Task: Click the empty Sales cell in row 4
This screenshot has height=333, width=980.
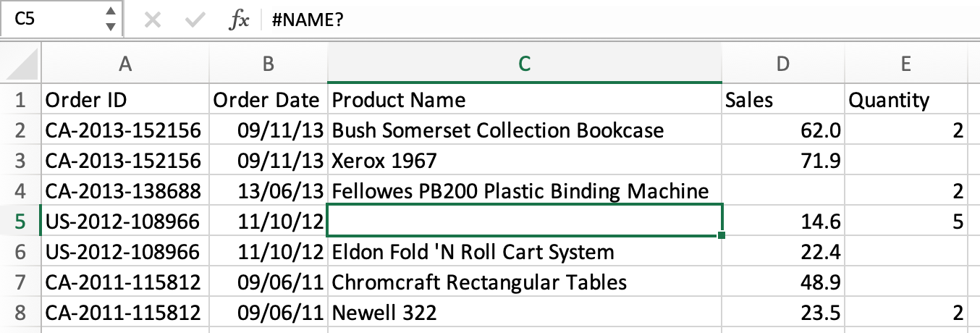Action: (x=783, y=191)
